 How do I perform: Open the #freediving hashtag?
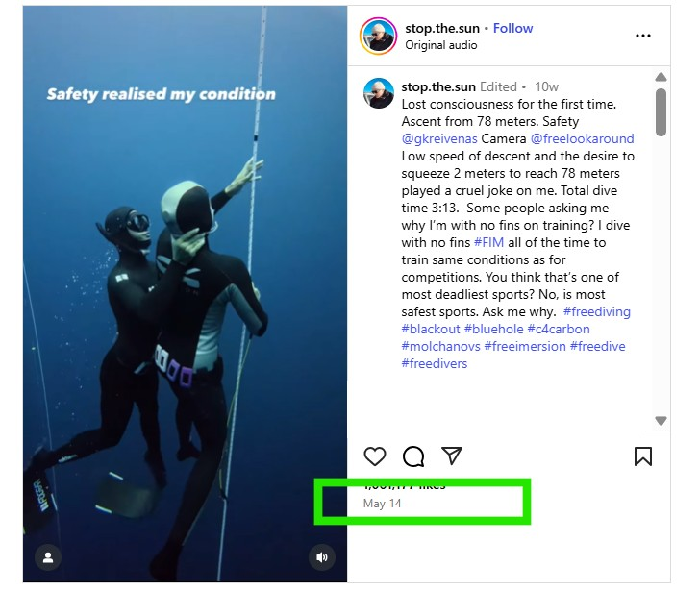[x=596, y=311]
